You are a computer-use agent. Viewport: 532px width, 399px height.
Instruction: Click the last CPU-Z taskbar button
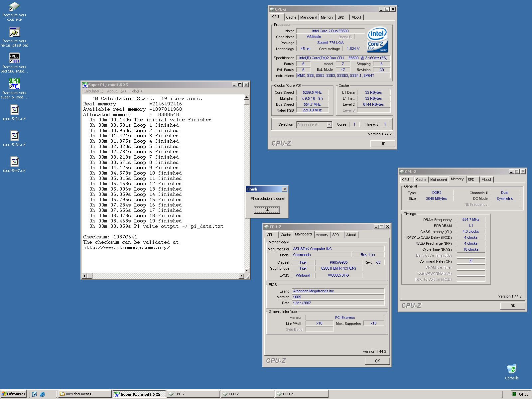pyautogui.click(x=302, y=394)
